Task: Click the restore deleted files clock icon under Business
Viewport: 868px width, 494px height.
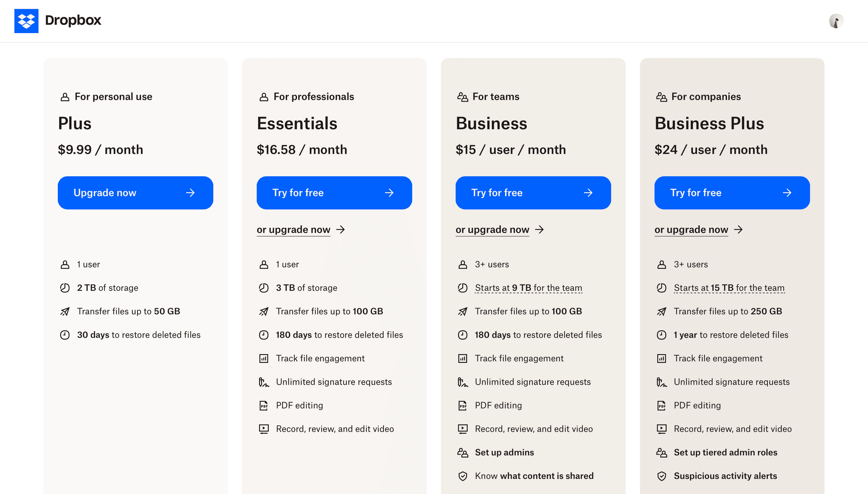Action: tap(463, 335)
